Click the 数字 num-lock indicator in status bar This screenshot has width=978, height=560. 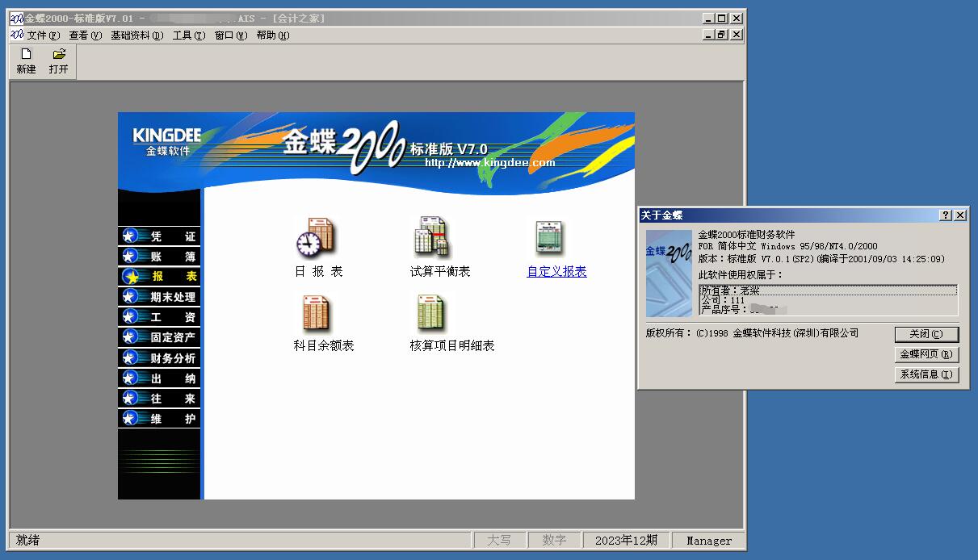(554, 541)
